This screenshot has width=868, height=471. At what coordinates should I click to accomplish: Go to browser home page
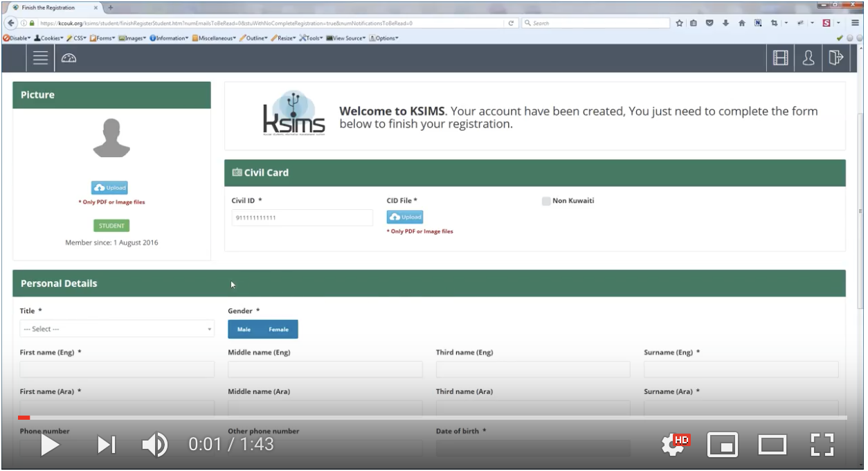(x=742, y=23)
